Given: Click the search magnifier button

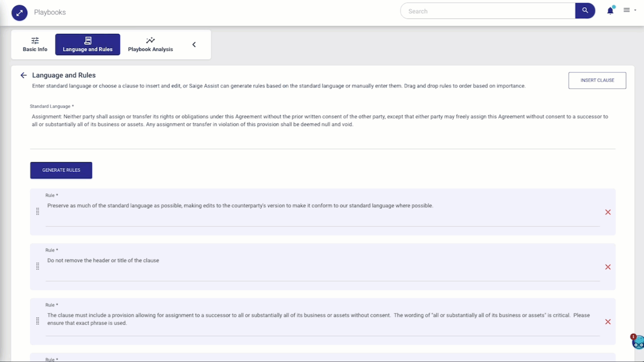Looking at the screenshot, I should click(585, 11).
